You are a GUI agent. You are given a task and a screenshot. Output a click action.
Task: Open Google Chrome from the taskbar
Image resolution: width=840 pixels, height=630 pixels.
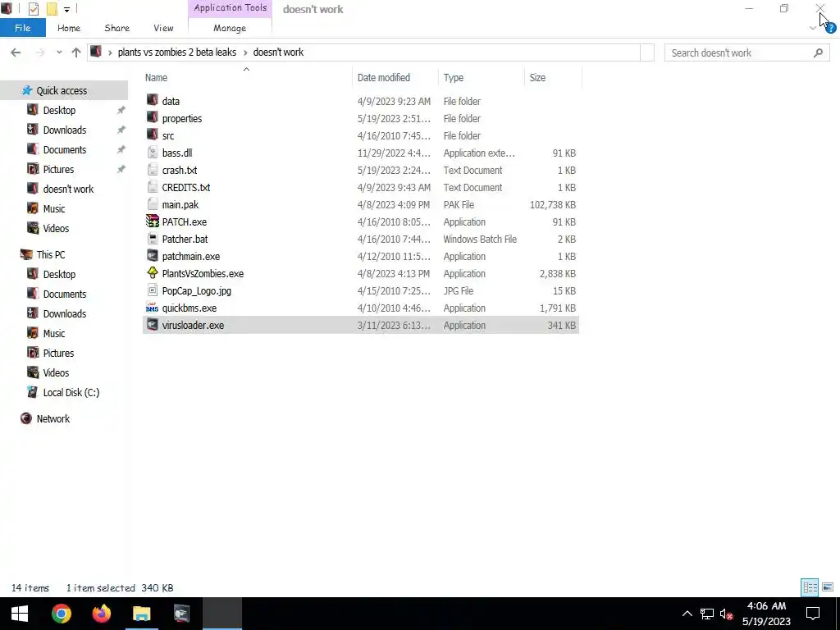click(61, 614)
